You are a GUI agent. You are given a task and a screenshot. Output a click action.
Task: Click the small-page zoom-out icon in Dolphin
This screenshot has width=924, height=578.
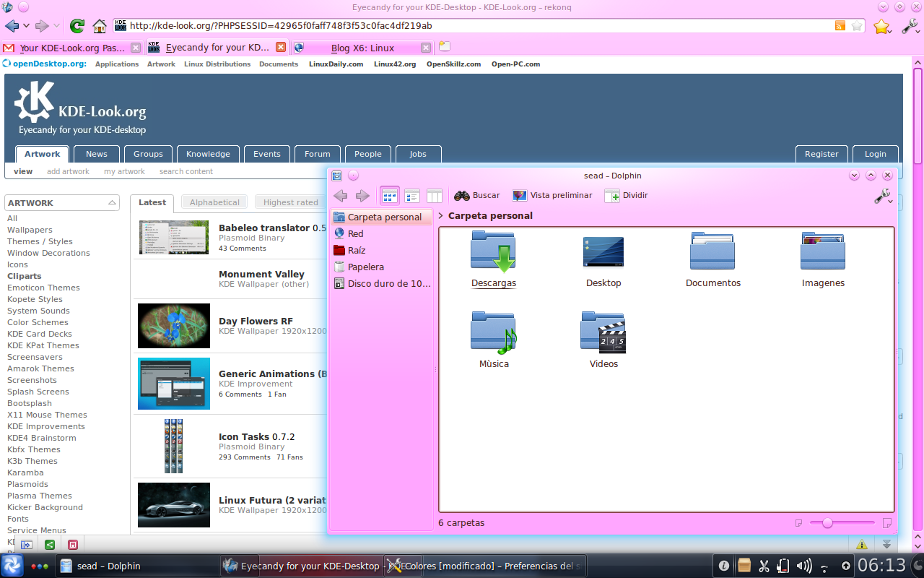pyautogui.click(x=799, y=522)
